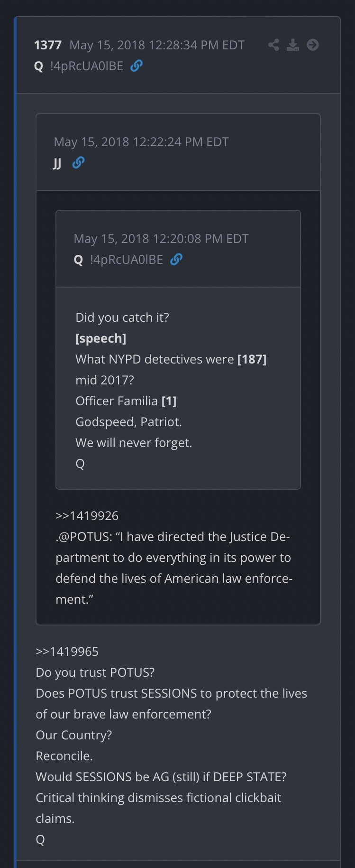Viewport: 355px width, 868px height.
Task: Select the JJ author name
Action: tap(57, 163)
